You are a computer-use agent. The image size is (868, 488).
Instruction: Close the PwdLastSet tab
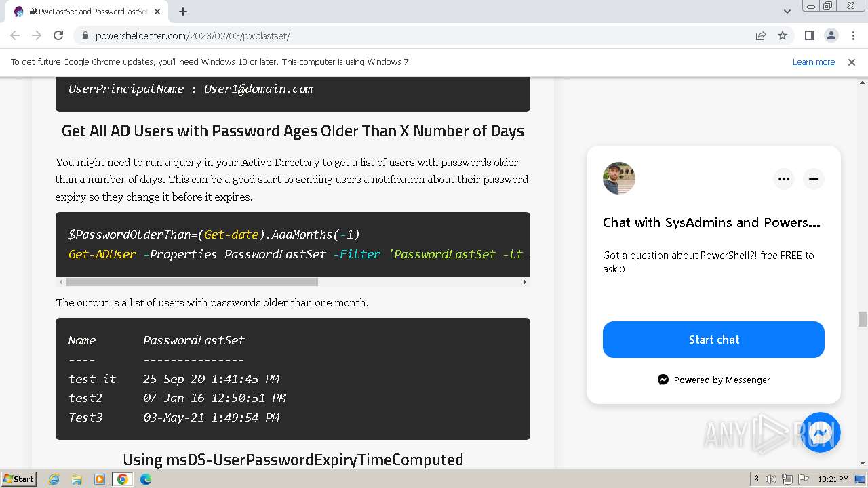157,12
